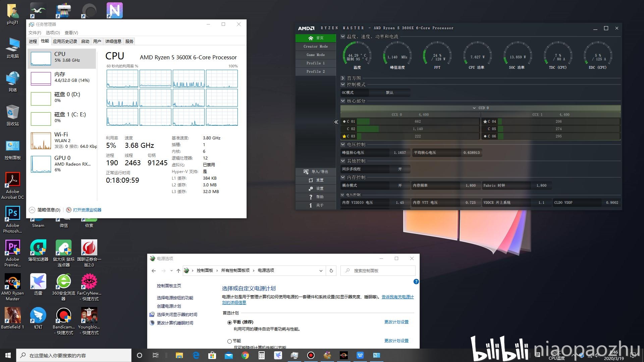Toggle simultaneous multithreading setting (开)
The height and width of the screenshot is (362, 644).
coord(400,169)
